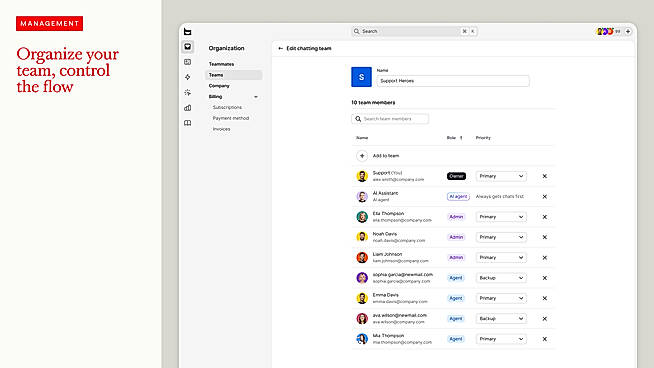Sort the list by the Role column header
The height and width of the screenshot is (368, 654).
pyautogui.click(x=455, y=138)
